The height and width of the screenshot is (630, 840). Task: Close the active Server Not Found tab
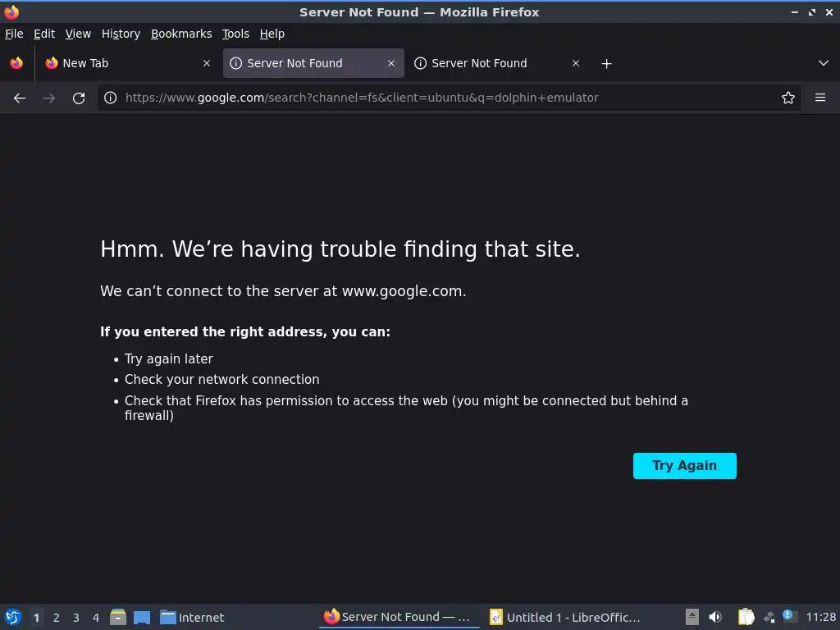click(391, 63)
